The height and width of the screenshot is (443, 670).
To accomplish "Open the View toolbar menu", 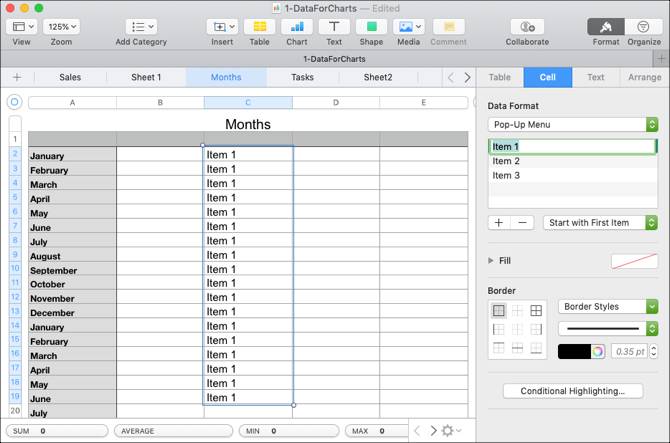I will 21,27.
